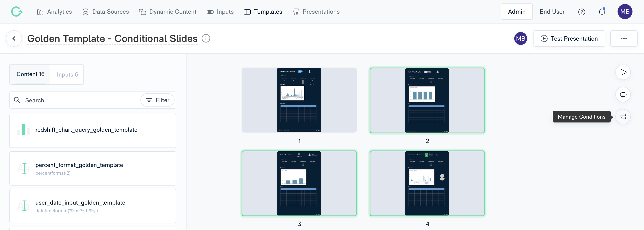The height and width of the screenshot is (230, 644).
Task: Click slide number 2 label
Action: [x=427, y=141]
